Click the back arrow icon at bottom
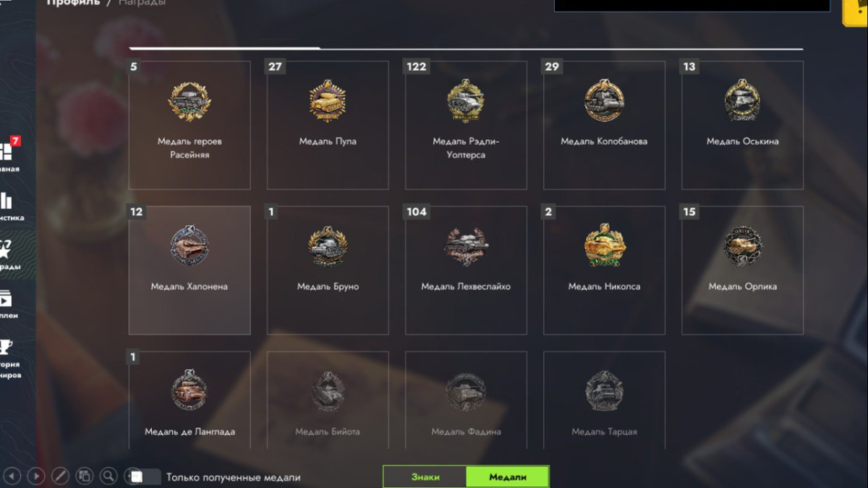The width and height of the screenshot is (868, 488). [x=13, y=476]
